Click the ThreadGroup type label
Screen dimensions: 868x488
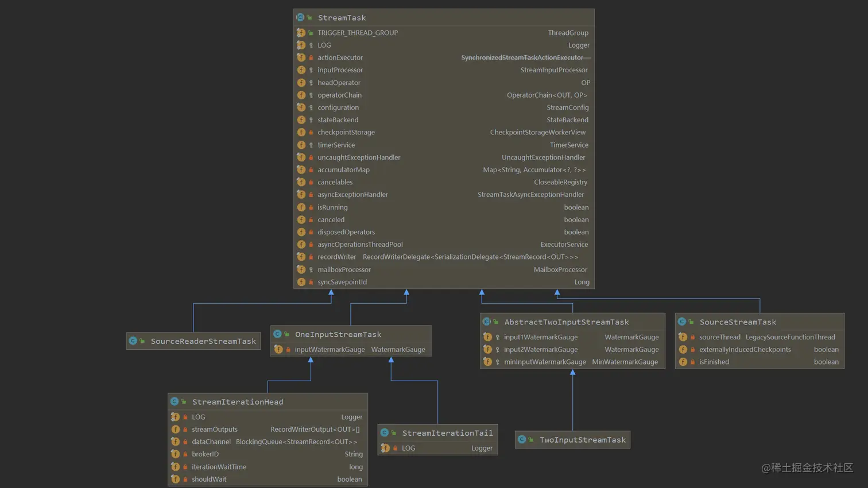(x=568, y=33)
